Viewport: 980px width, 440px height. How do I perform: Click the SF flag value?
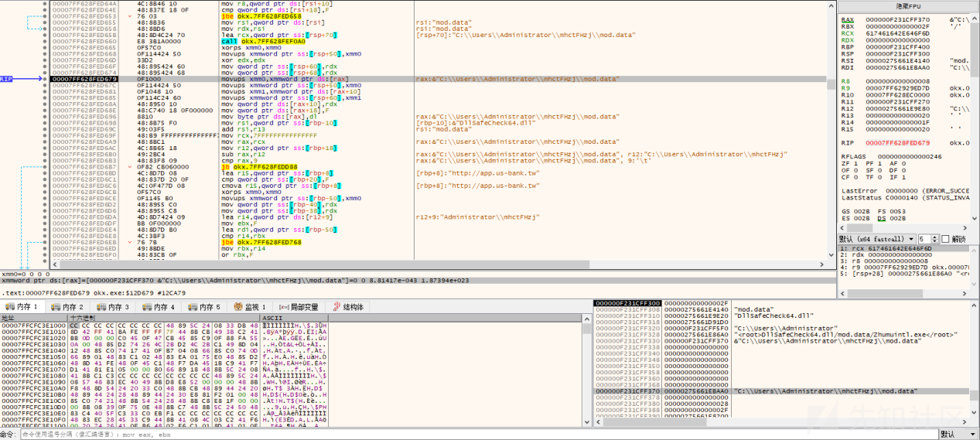point(879,170)
